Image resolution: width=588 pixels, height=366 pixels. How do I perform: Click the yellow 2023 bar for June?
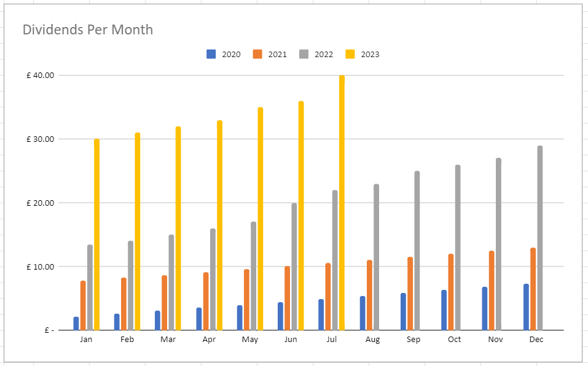301,216
